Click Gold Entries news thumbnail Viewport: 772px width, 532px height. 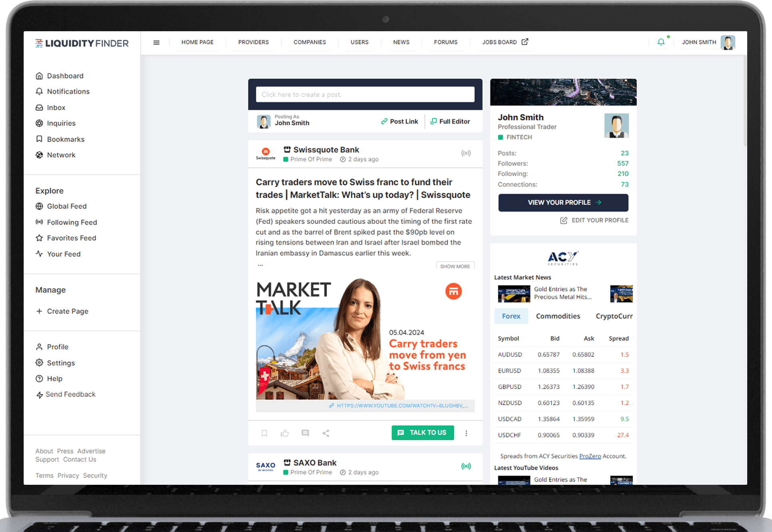click(x=514, y=294)
